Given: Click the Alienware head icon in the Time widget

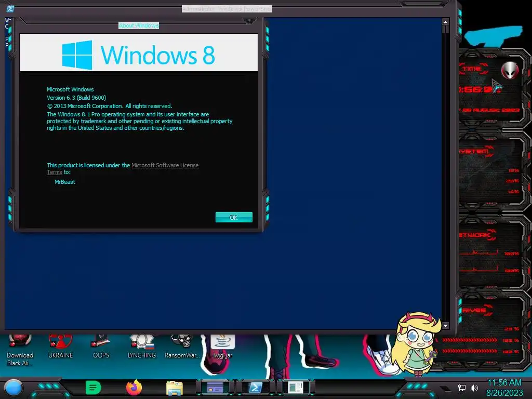Looking at the screenshot, I should [x=510, y=70].
